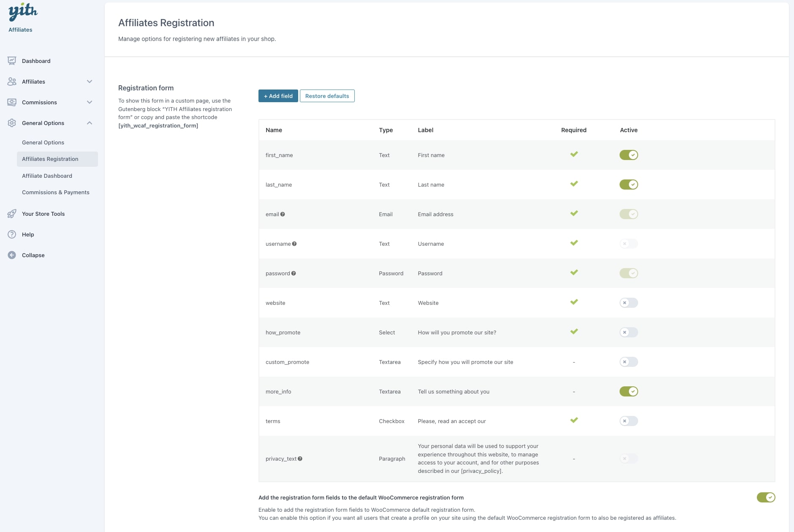Click the required checkmark for website
Image resolution: width=794 pixels, height=532 pixels.
tap(574, 302)
